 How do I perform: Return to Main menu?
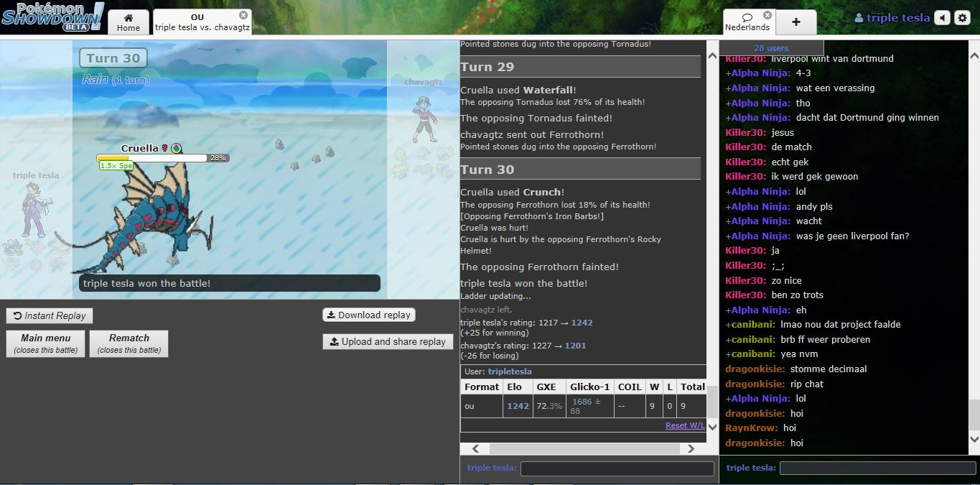click(46, 343)
